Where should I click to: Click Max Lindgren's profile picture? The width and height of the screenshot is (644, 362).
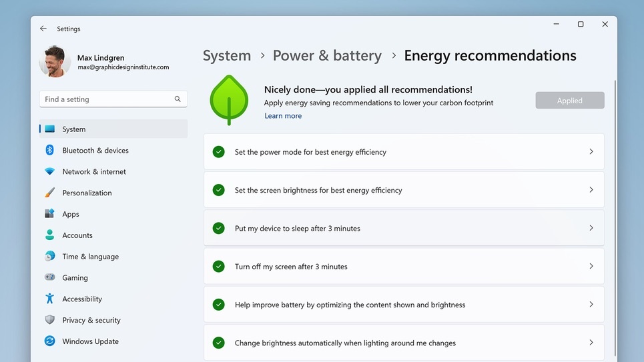click(55, 61)
